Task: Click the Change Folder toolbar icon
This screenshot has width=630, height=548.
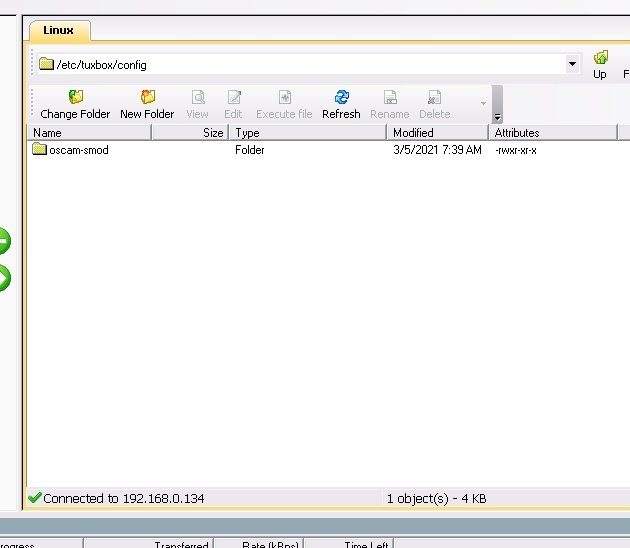Action: tap(75, 103)
